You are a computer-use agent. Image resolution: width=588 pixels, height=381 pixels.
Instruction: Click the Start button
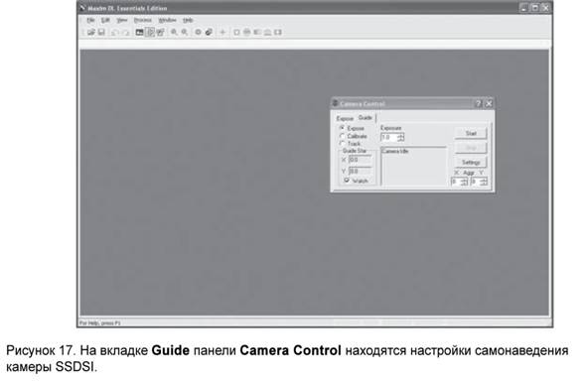(471, 133)
